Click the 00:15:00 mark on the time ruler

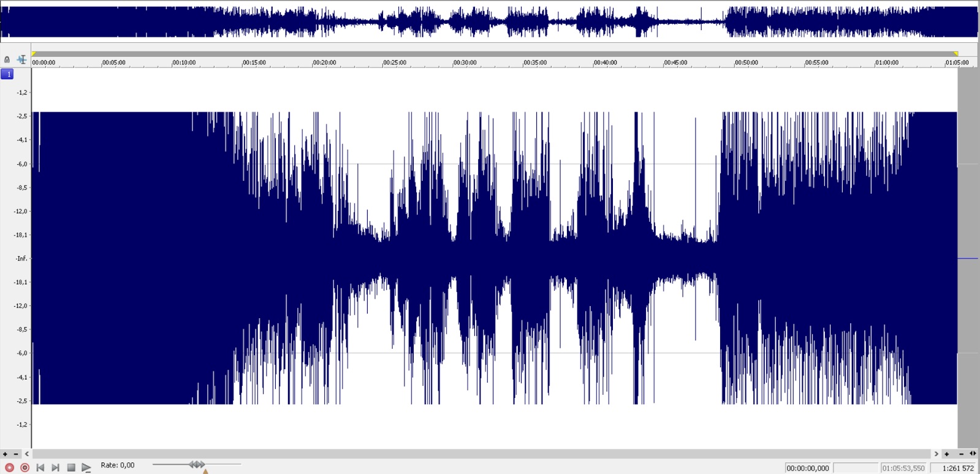pyautogui.click(x=254, y=63)
